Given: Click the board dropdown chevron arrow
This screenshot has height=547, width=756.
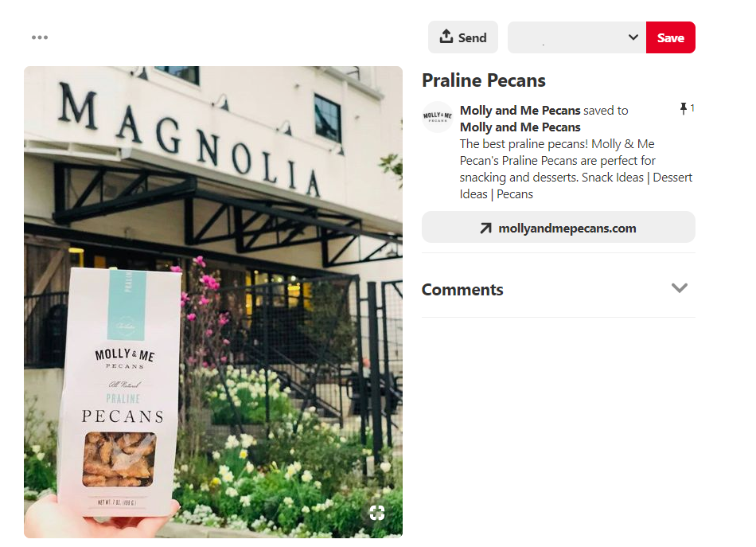Looking at the screenshot, I should [633, 37].
